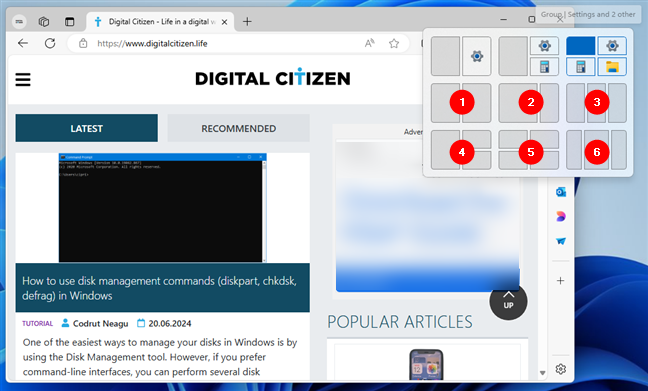Image resolution: width=648 pixels, height=391 pixels.
Task: Select Calculator zone in the three-window snap group
Action: (x=544, y=67)
